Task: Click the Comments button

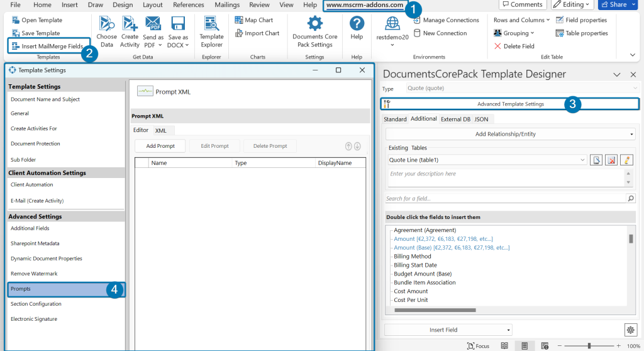Action: point(523,4)
